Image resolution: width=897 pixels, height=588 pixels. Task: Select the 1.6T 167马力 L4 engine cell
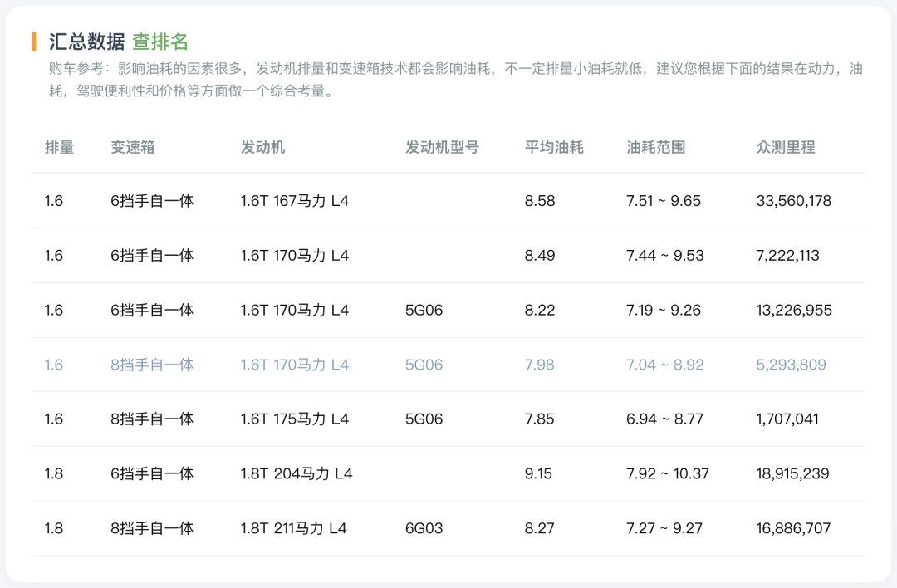(x=295, y=201)
